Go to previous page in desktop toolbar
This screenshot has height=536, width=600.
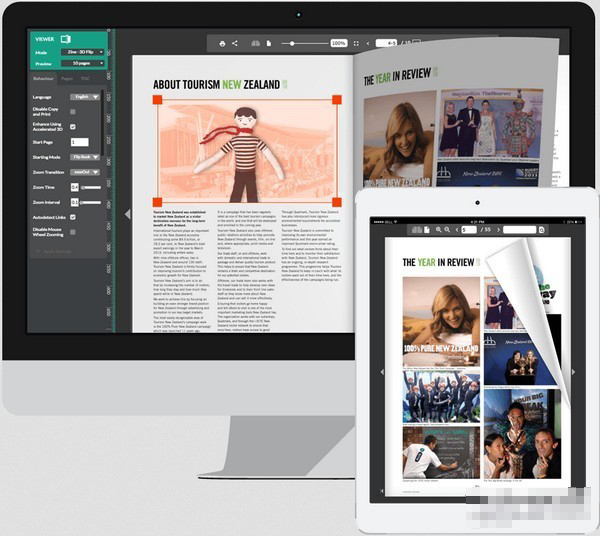[368, 44]
